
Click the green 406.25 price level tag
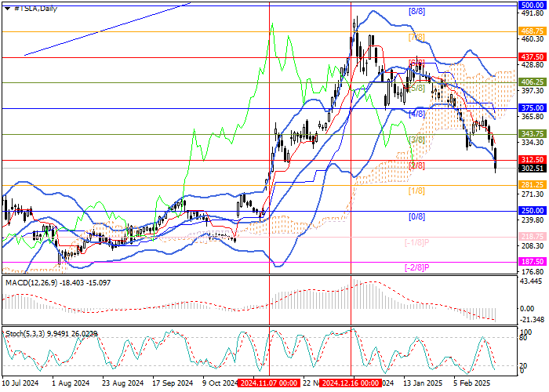tap(533, 82)
